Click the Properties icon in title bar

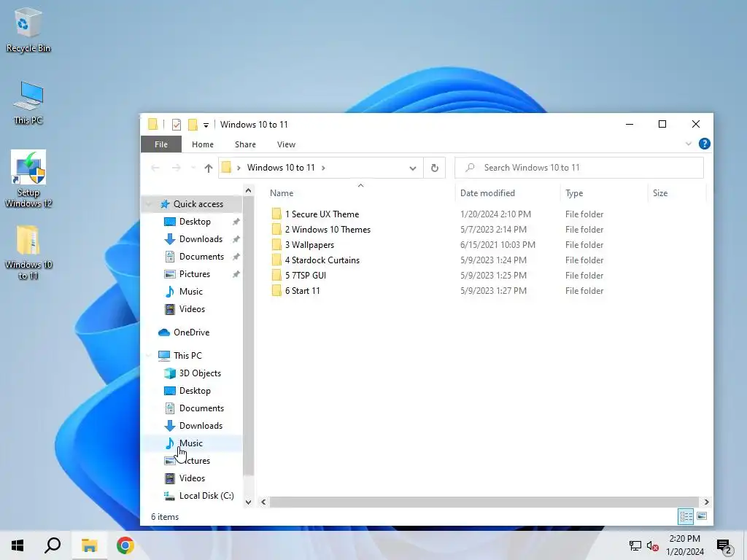(177, 125)
